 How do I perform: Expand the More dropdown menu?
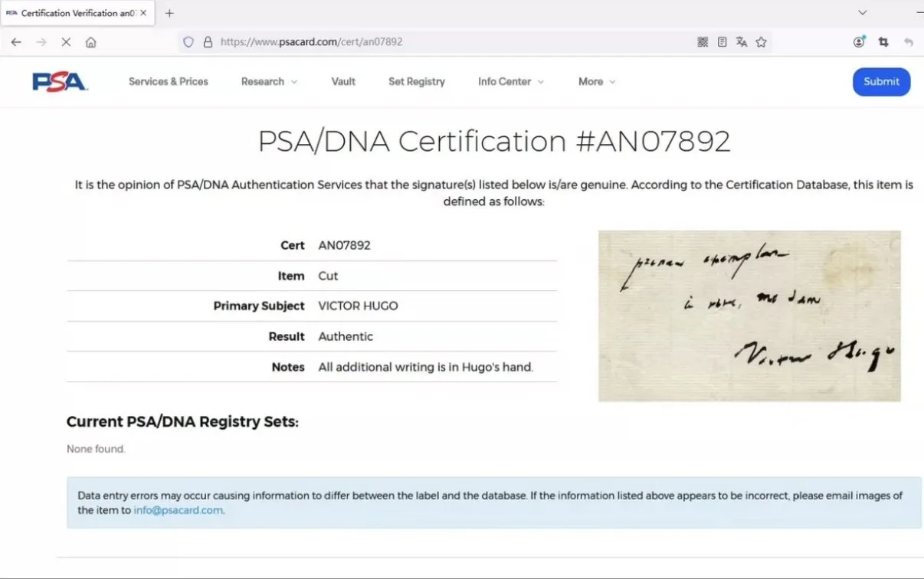pyautogui.click(x=597, y=81)
